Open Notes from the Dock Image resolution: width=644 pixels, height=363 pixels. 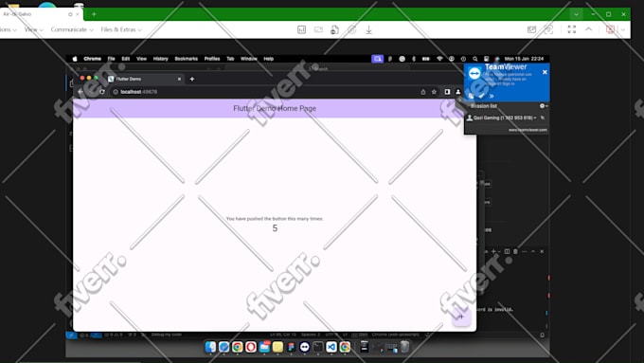tap(277, 347)
